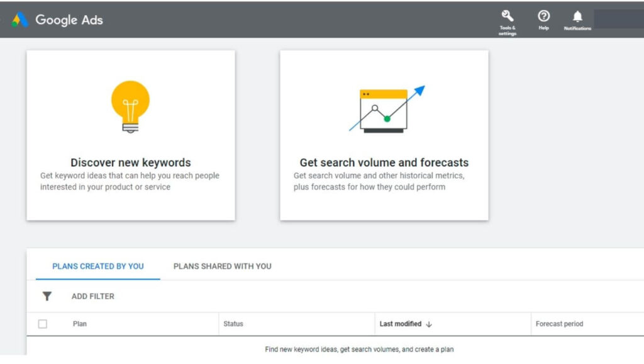Open Tools & settings wrench menu
This screenshot has width=644, height=364.
coord(508,17)
